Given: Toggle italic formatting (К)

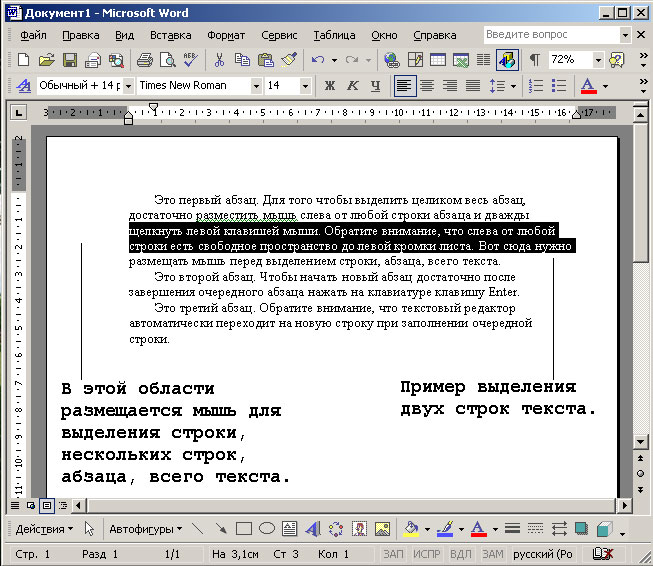Looking at the screenshot, I should pyautogui.click(x=352, y=86).
